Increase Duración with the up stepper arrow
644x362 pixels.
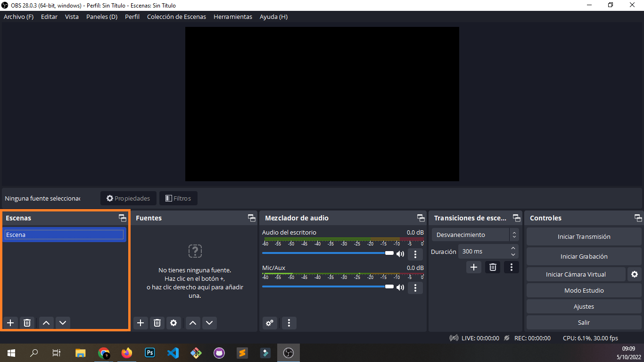point(513,248)
